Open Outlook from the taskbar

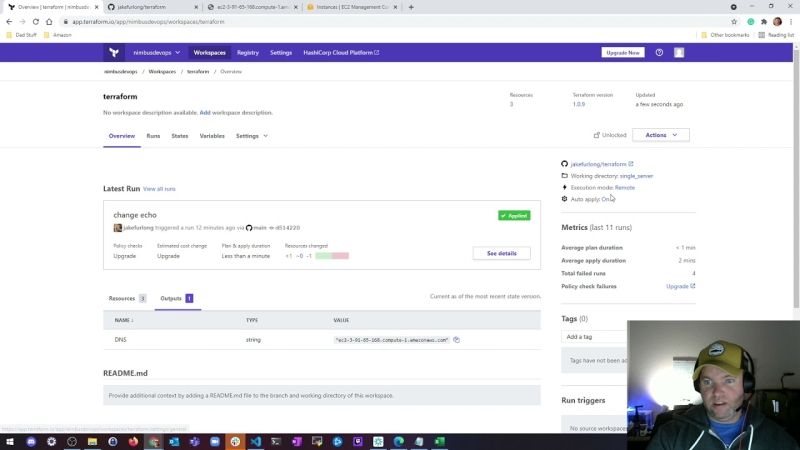(174, 441)
